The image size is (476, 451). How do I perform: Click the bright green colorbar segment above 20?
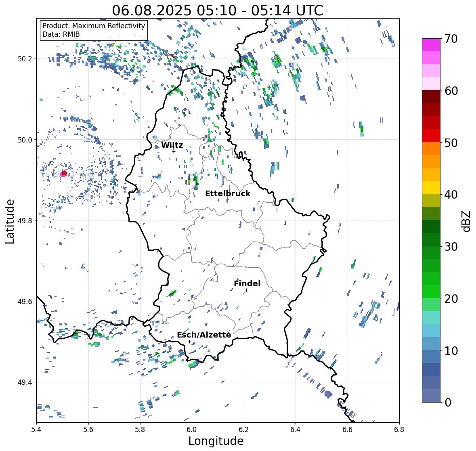[x=431, y=292]
